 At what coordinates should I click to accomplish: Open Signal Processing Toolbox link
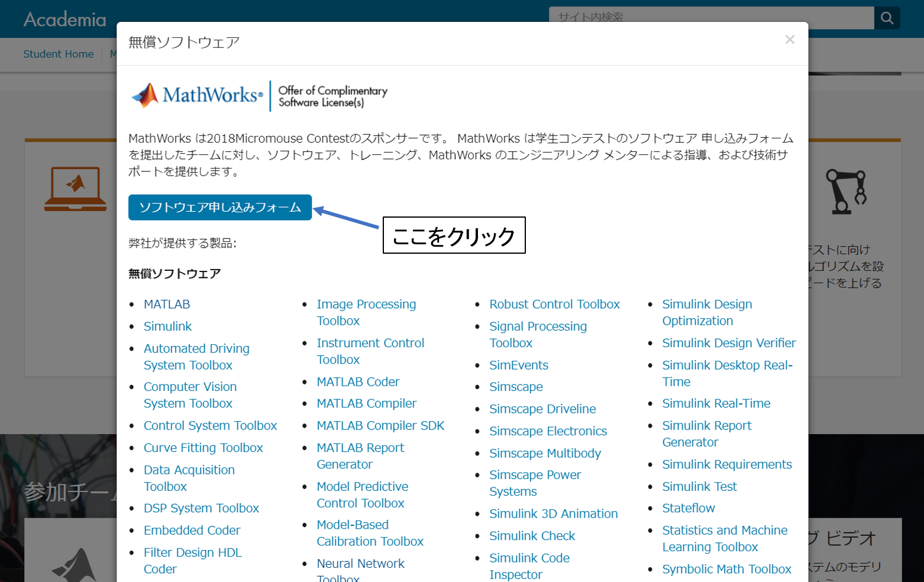[x=538, y=335]
